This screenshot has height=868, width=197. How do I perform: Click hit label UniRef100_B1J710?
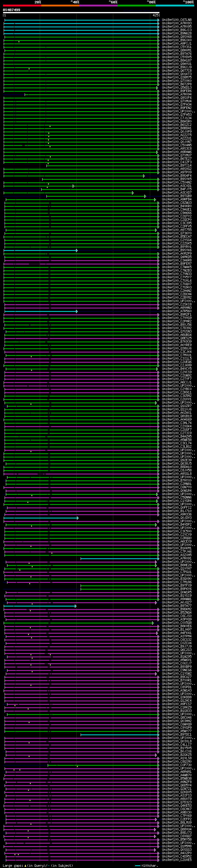tap(177, 511)
